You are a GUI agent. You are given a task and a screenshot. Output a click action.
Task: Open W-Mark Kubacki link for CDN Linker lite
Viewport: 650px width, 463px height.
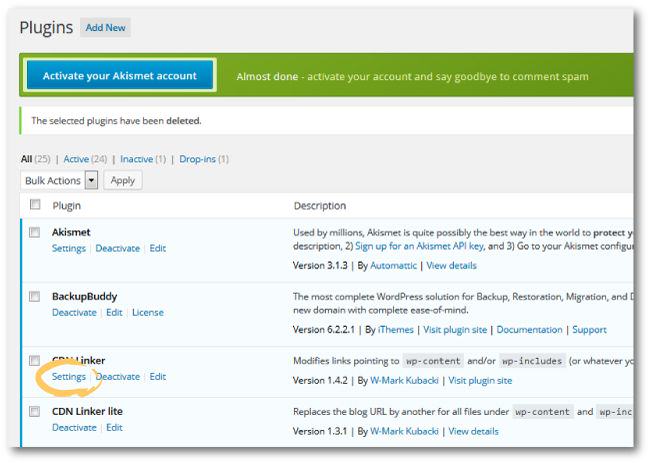[404, 431]
